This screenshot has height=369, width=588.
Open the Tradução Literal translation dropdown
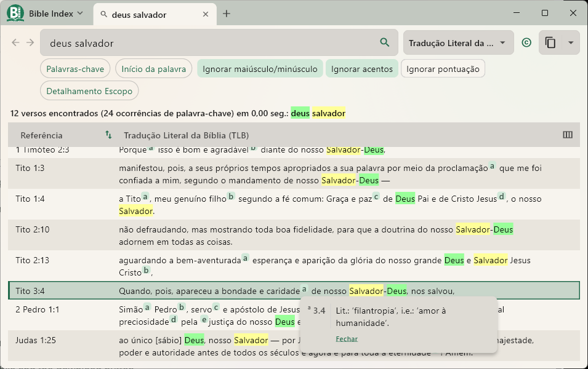click(458, 42)
